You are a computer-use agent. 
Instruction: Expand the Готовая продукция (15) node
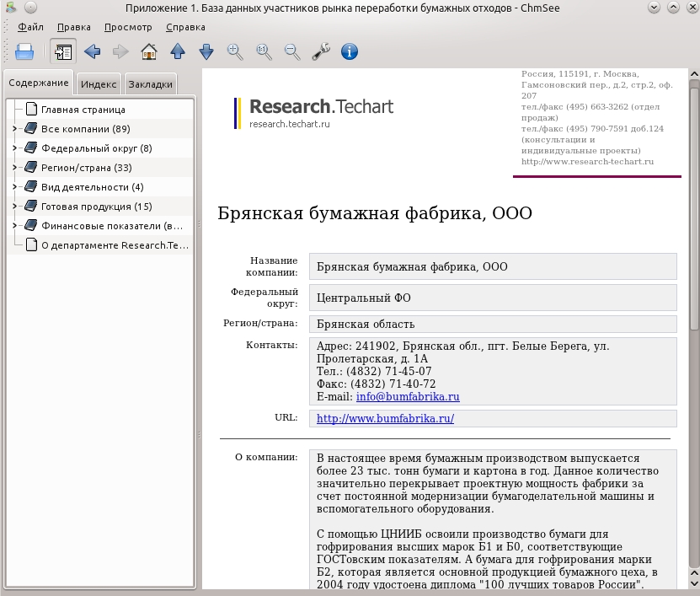click(x=14, y=207)
